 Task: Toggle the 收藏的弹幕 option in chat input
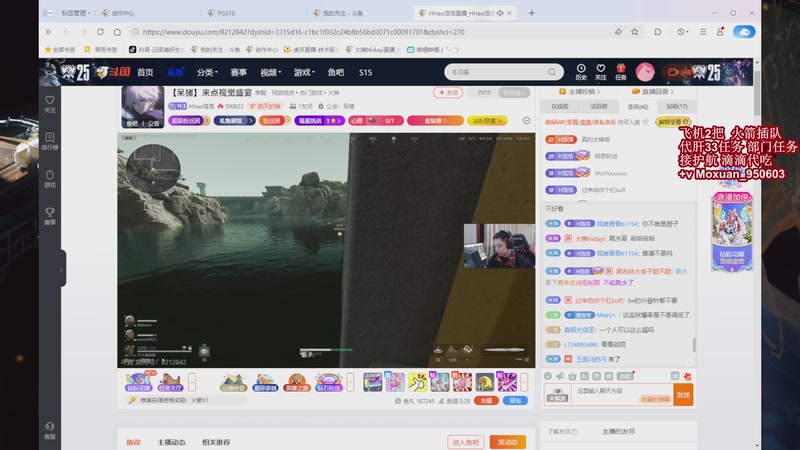click(655, 399)
